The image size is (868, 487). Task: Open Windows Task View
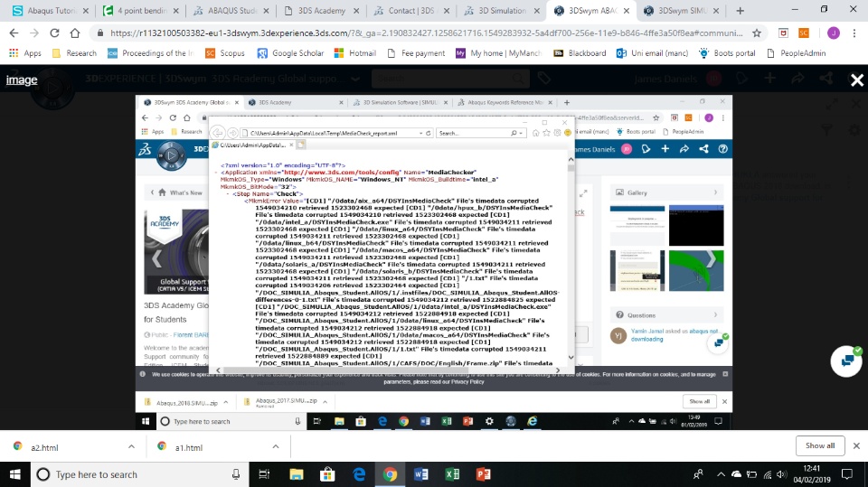tap(264, 474)
